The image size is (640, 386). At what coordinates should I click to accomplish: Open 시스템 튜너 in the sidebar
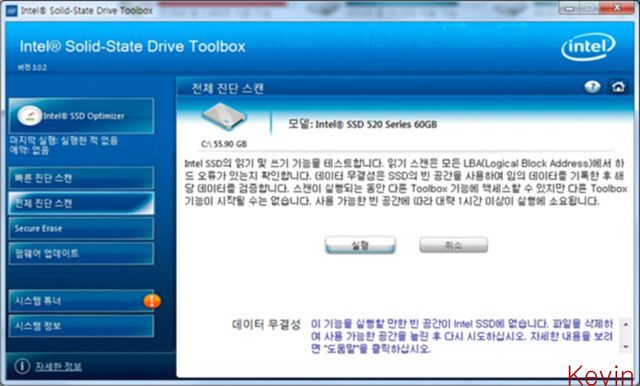tap(81, 301)
